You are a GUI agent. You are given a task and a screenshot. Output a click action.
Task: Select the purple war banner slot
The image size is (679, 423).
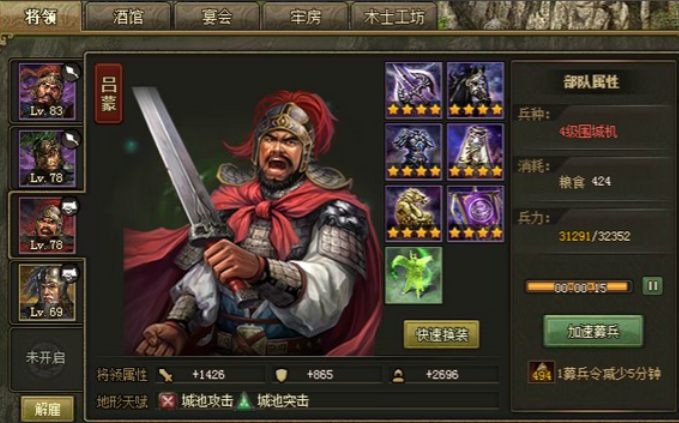(475, 213)
